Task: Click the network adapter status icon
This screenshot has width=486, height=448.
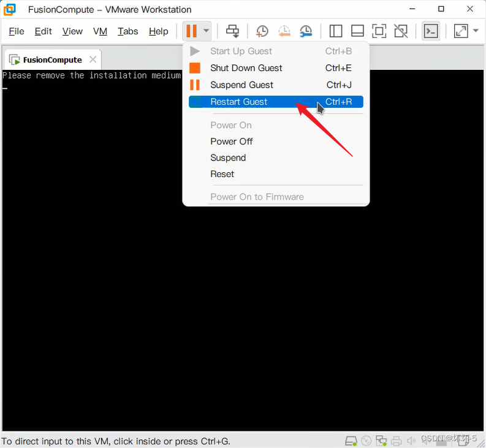Action: click(381, 441)
